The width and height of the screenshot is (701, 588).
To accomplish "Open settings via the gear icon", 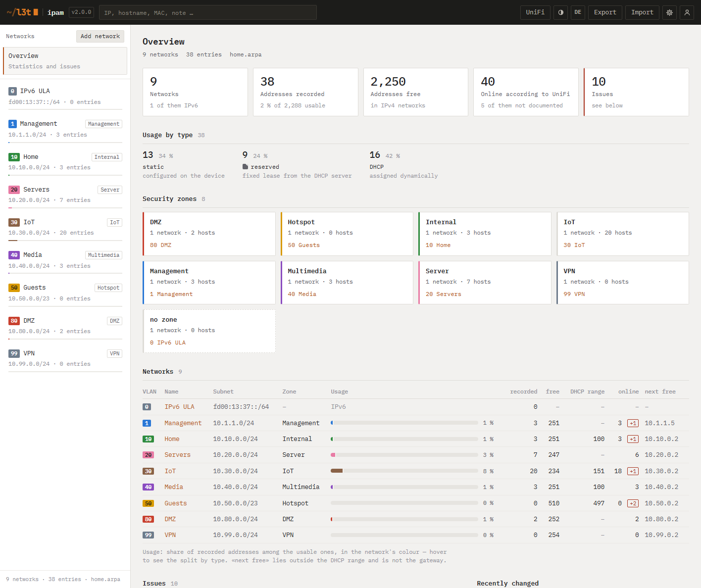I will tap(669, 12).
